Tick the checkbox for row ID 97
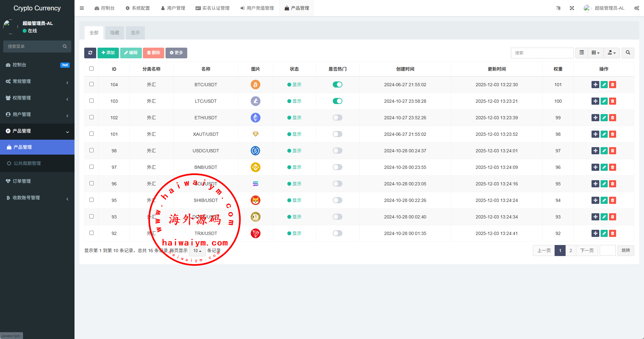This screenshot has height=339, width=644. click(91, 167)
